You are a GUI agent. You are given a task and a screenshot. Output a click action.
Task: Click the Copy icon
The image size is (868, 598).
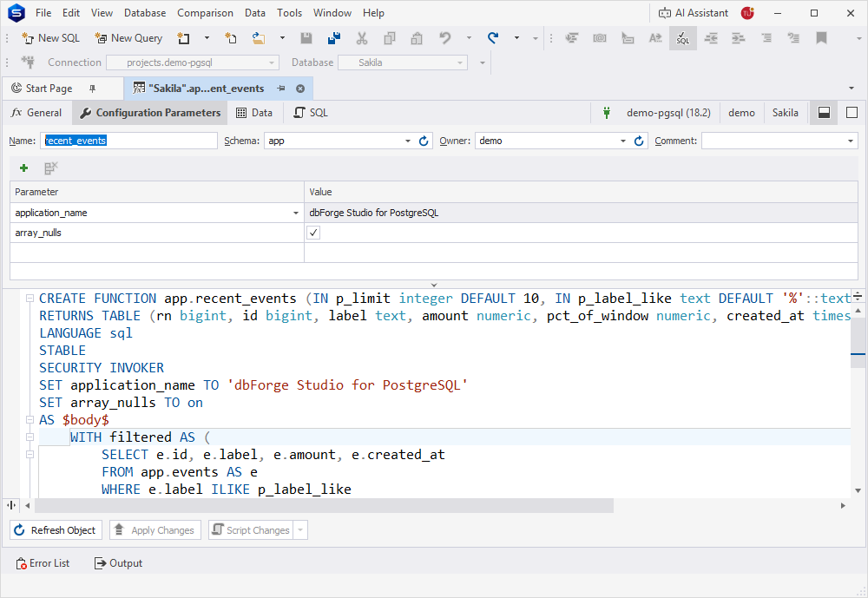click(390, 38)
